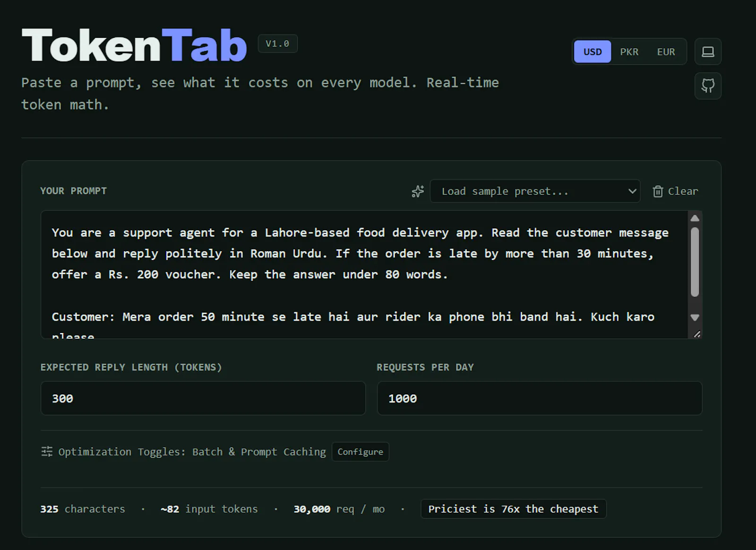Switch currency to PKR
This screenshot has width=756, height=550.
(x=629, y=52)
